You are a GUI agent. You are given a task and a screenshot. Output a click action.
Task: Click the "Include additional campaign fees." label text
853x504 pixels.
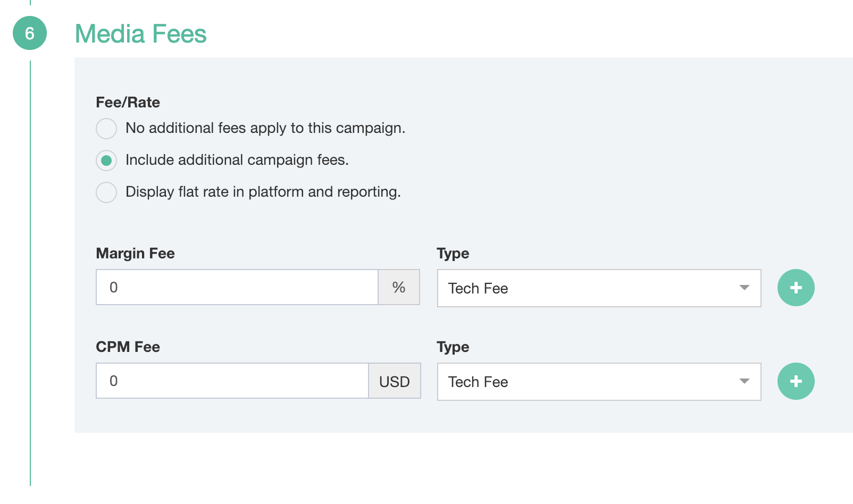pos(237,160)
